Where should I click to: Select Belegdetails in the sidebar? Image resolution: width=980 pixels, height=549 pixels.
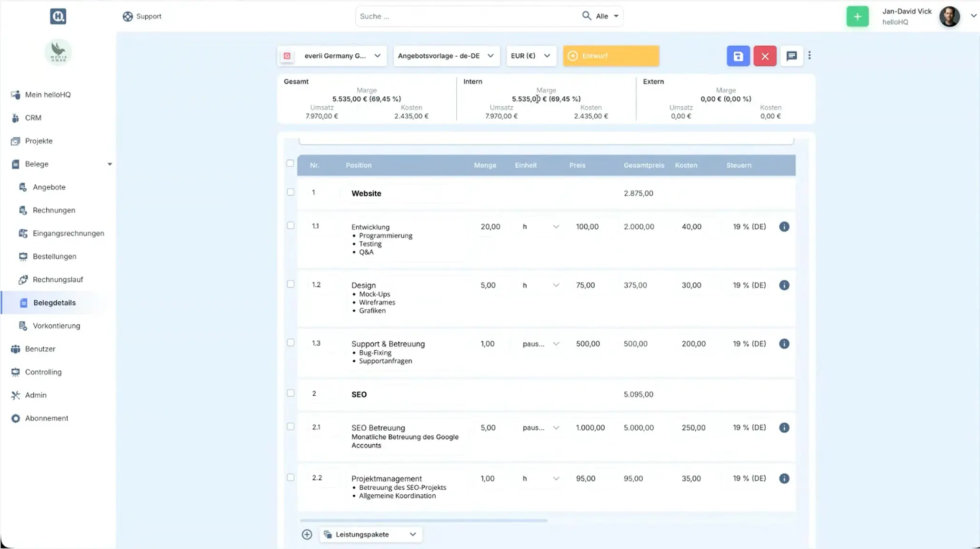pyautogui.click(x=54, y=303)
